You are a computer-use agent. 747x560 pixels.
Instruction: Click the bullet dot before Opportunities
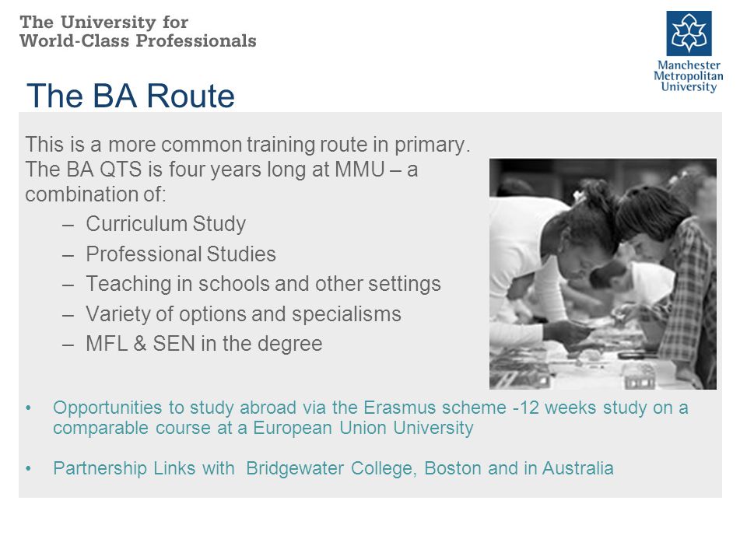[x=29, y=408]
